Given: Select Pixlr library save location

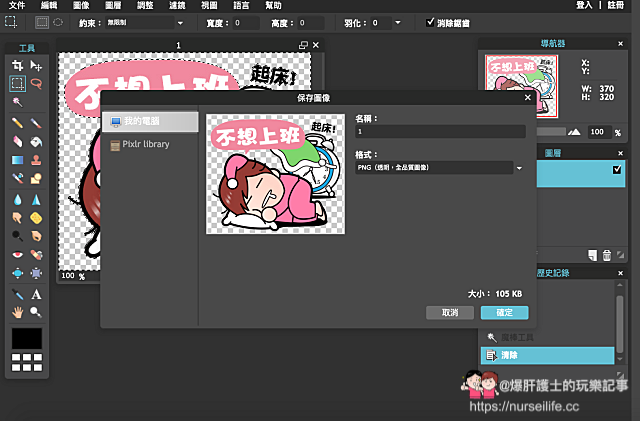Looking at the screenshot, I should tap(140, 145).
